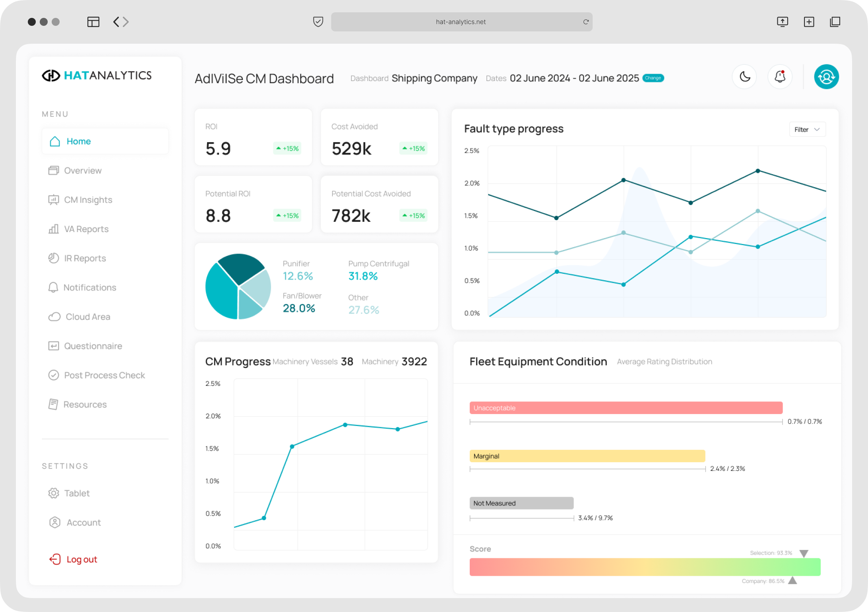The image size is (868, 612).
Task: Click the Change dates badge
Action: 653,78
